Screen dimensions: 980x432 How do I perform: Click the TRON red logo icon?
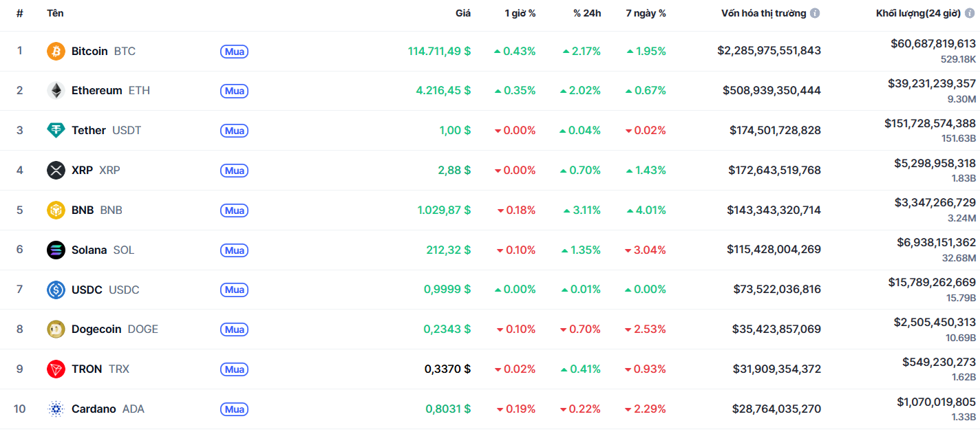[x=56, y=369]
